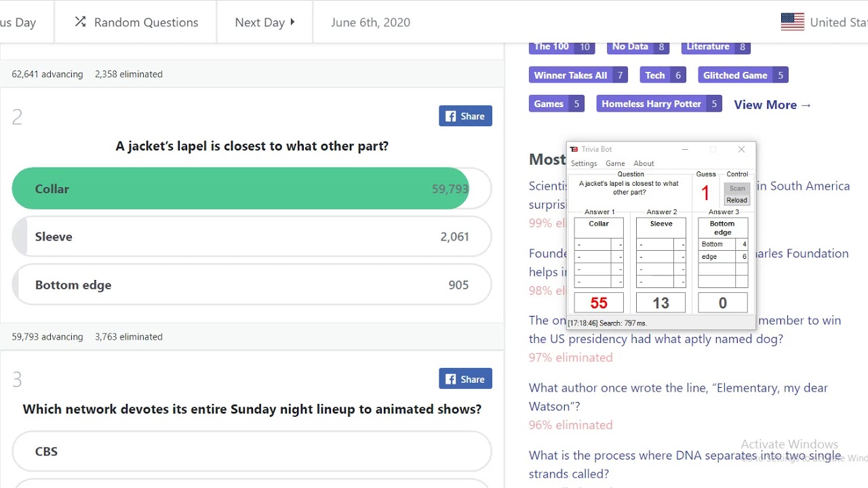Click the shuffle icon beside Random Questions
Screen dimensions: 868x488
point(80,22)
